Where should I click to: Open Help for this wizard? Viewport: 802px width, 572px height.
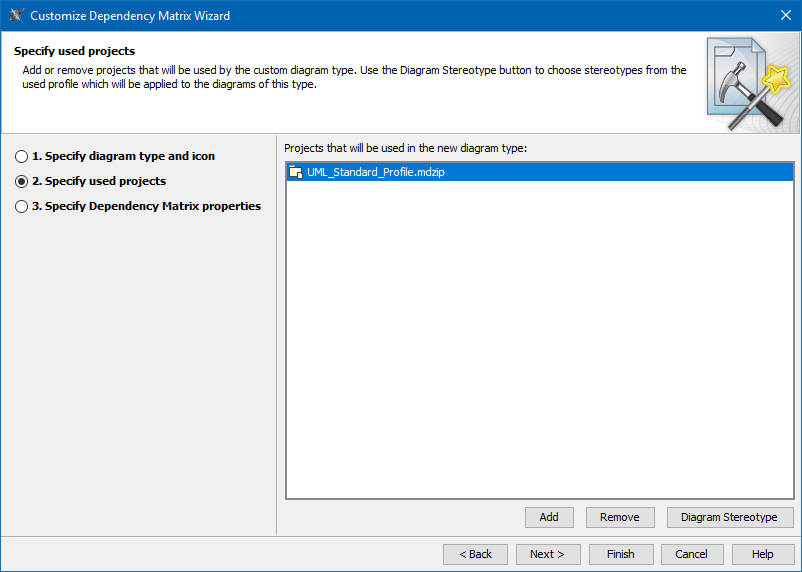point(762,554)
